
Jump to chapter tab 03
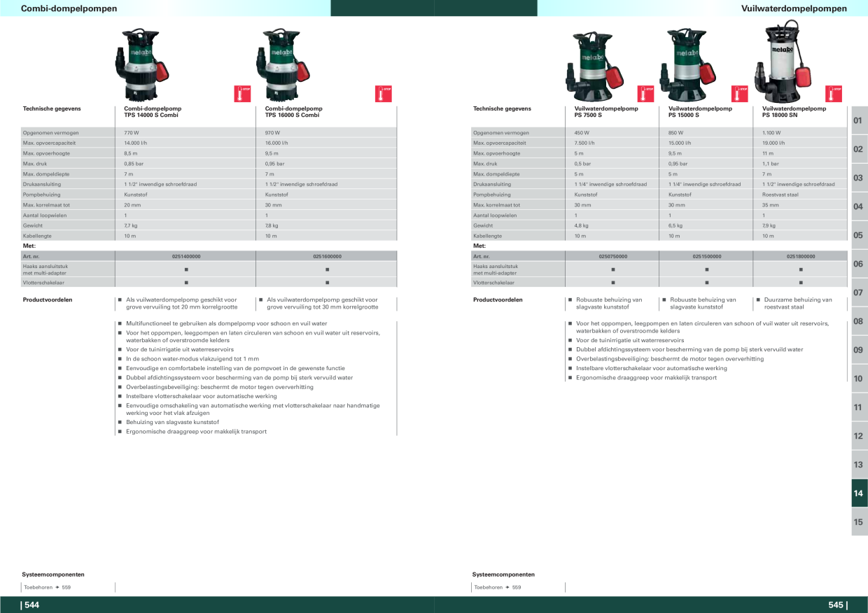859,178
